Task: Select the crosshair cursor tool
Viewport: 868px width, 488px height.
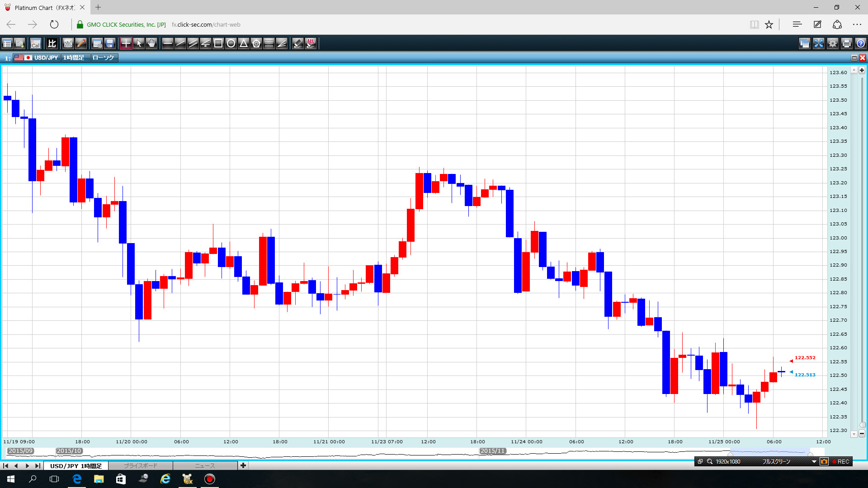Action: click(126, 43)
